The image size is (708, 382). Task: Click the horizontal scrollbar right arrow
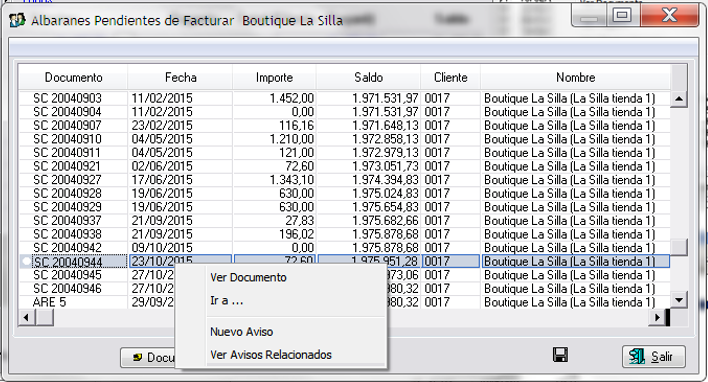(657, 318)
